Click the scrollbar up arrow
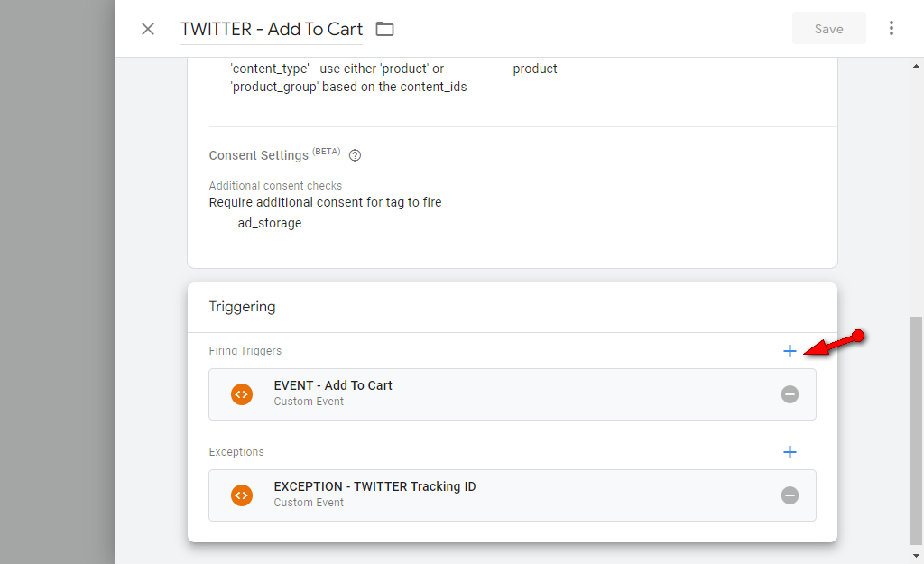The height and width of the screenshot is (564, 924). pyautogui.click(x=917, y=66)
